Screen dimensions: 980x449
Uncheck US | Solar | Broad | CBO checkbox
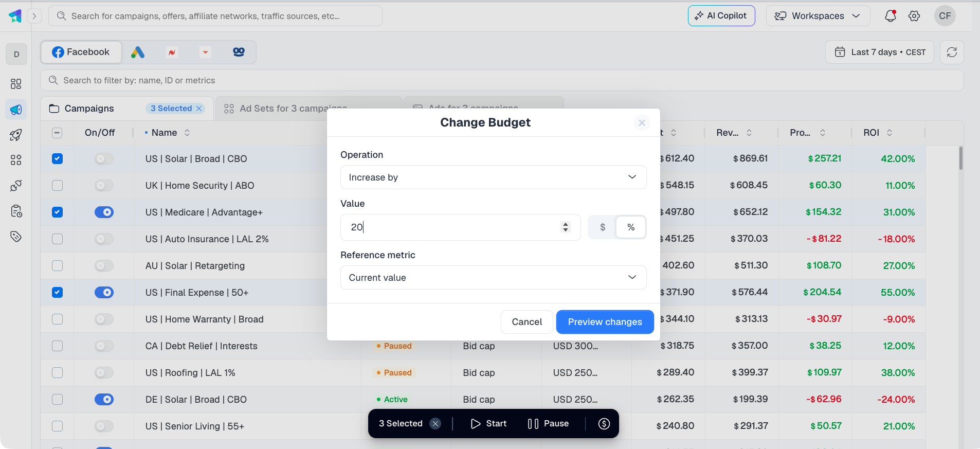57,159
